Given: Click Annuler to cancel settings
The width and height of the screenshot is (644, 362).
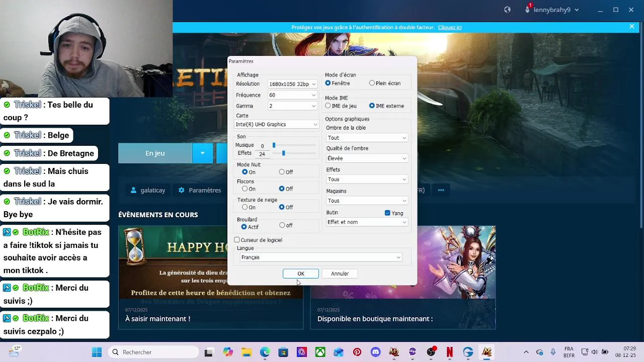Looking at the screenshot, I should point(340,274).
